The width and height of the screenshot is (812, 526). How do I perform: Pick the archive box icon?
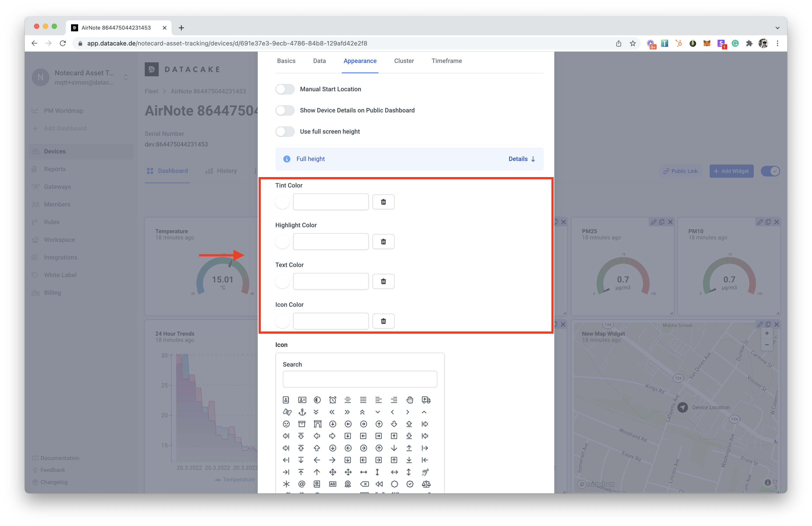(x=302, y=424)
